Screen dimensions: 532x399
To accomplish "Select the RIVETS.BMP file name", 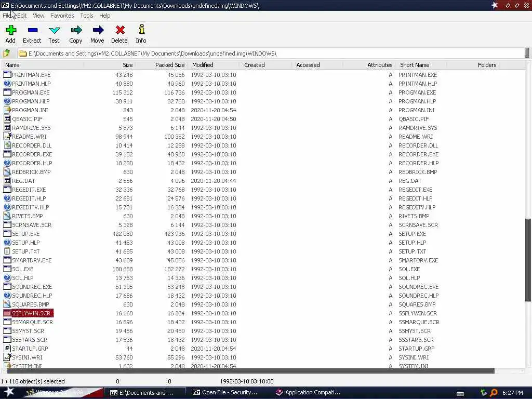I will tap(28, 216).
